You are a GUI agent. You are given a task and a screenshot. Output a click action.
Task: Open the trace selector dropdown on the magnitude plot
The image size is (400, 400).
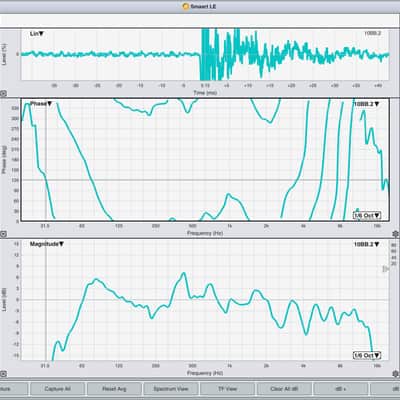coord(366,244)
